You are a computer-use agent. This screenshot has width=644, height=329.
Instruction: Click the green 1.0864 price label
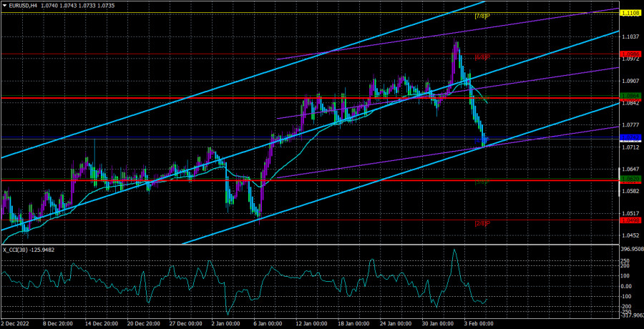630,96
